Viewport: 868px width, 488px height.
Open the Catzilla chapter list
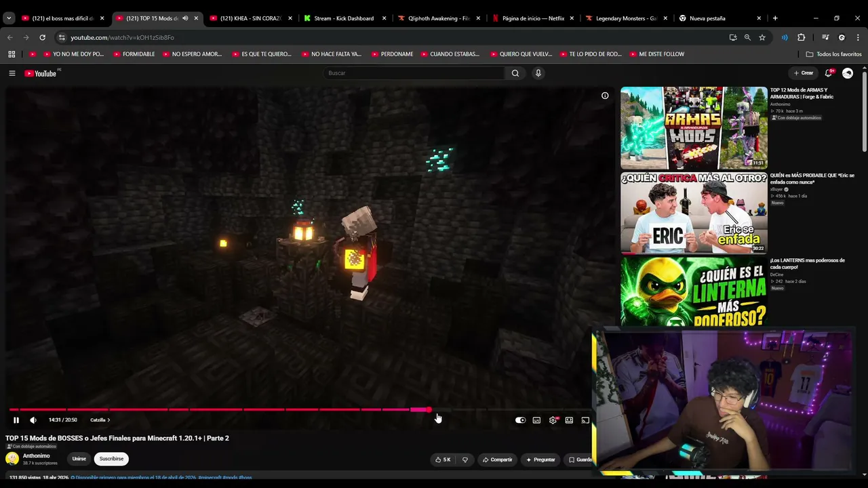coord(100,420)
